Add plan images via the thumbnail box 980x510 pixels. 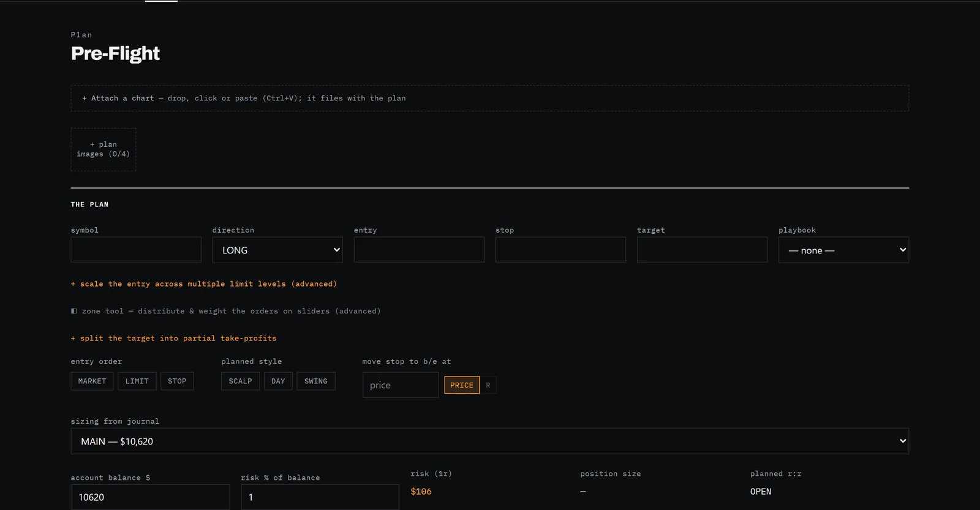tap(103, 149)
